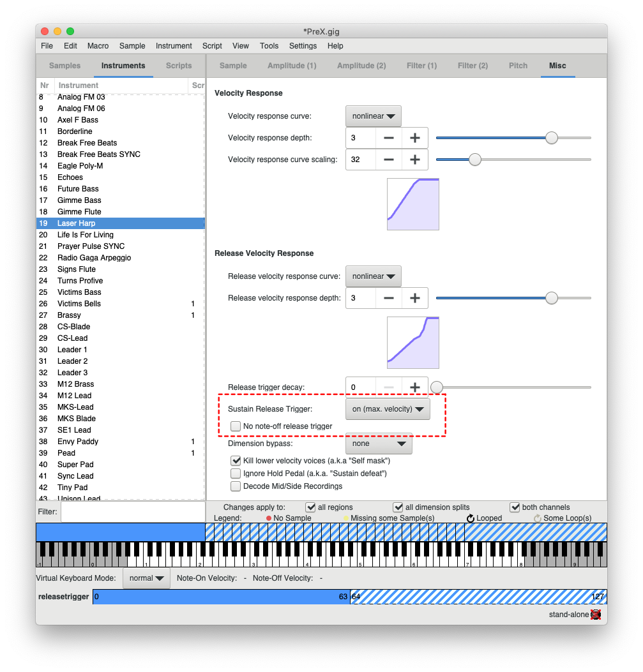Screen dimensions: 643x672
Task: Open the Script menu
Action: (x=212, y=46)
